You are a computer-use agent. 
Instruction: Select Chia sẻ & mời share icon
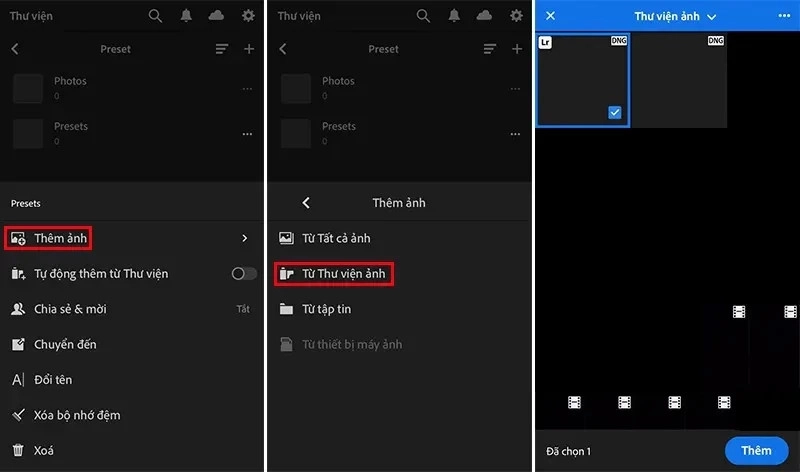18,309
